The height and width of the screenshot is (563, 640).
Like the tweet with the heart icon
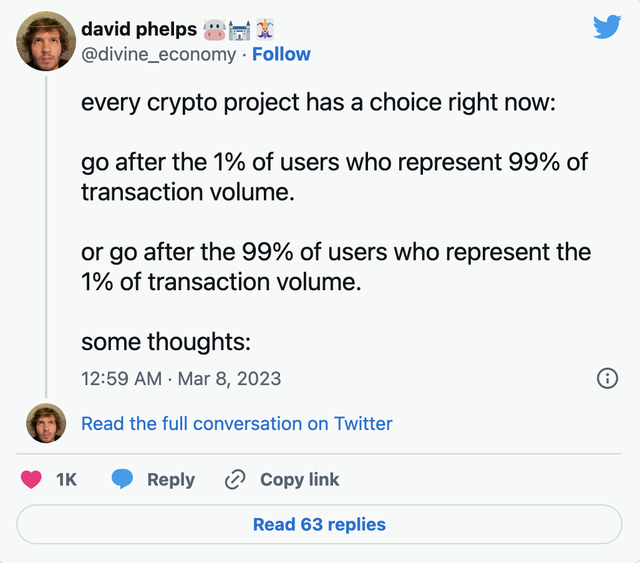tap(31, 480)
